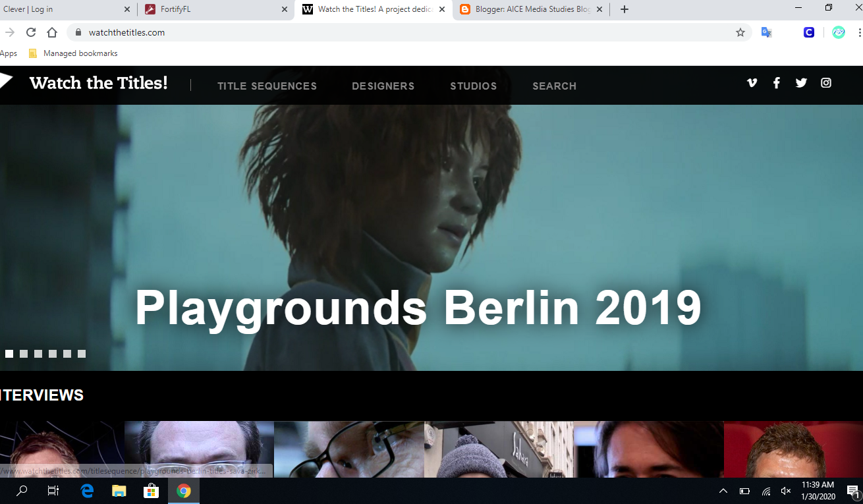Open the Studios menu item
Image resolution: width=863 pixels, height=504 pixels.
pyautogui.click(x=474, y=86)
